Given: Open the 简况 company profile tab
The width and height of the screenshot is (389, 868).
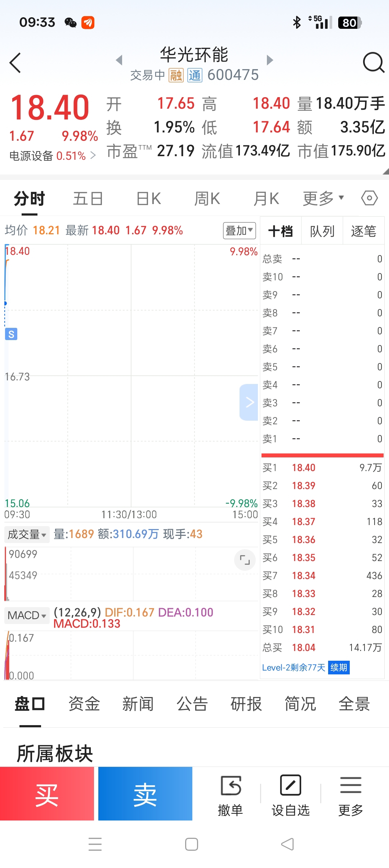Looking at the screenshot, I should coord(300,704).
